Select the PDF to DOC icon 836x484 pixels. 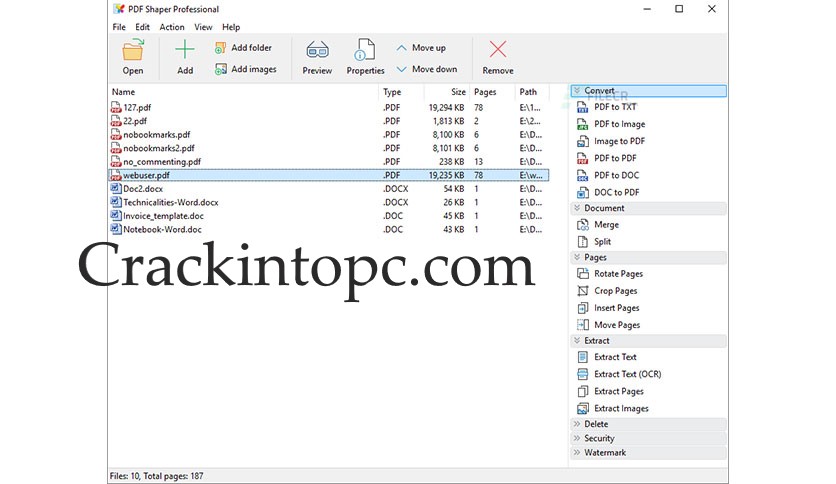pos(582,175)
